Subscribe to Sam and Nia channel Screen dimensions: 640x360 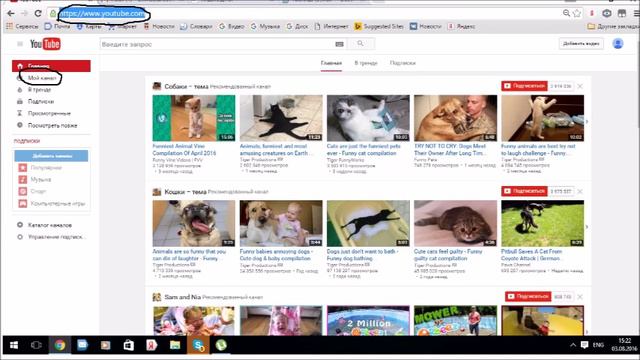[528, 296]
